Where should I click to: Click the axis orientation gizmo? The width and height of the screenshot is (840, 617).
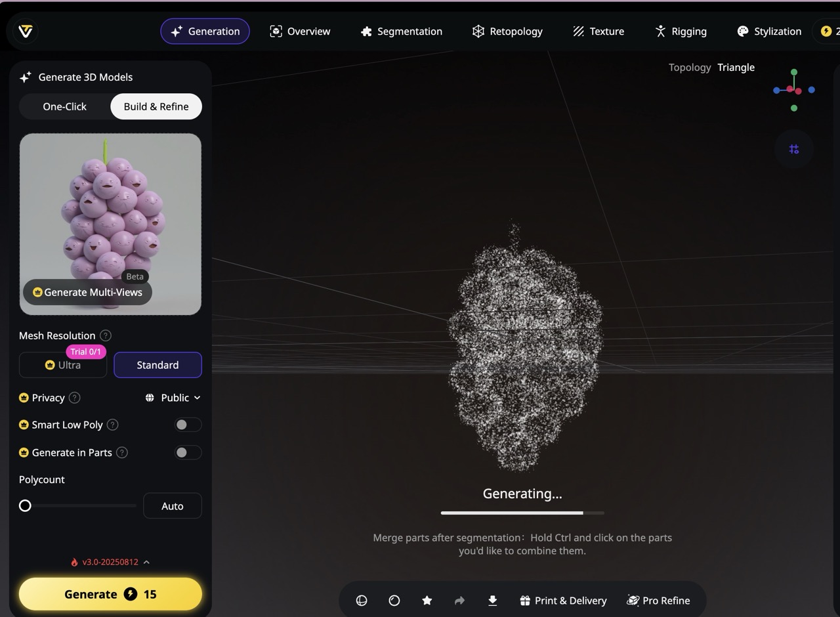point(793,90)
